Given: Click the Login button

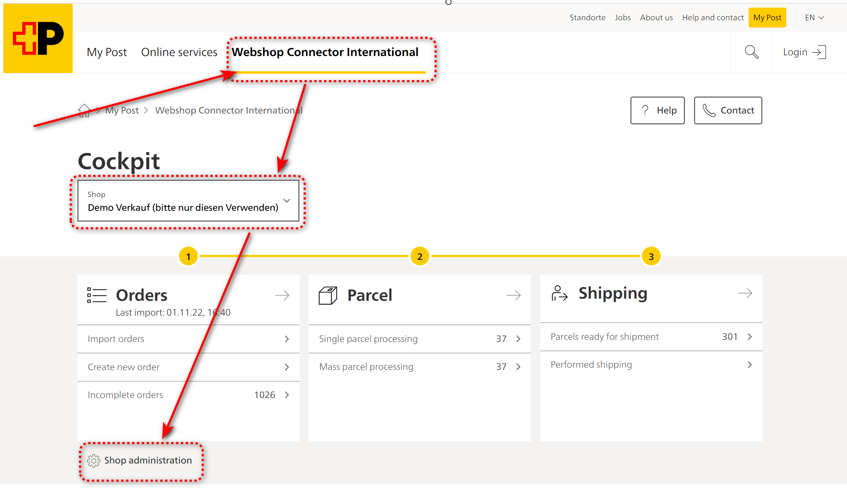Looking at the screenshot, I should click(804, 52).
